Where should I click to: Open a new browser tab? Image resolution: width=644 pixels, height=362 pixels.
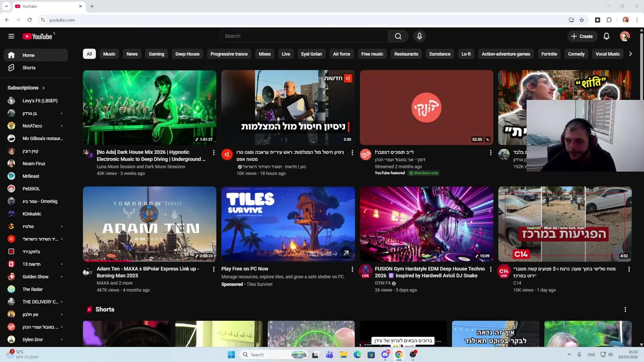coord(92,7)
